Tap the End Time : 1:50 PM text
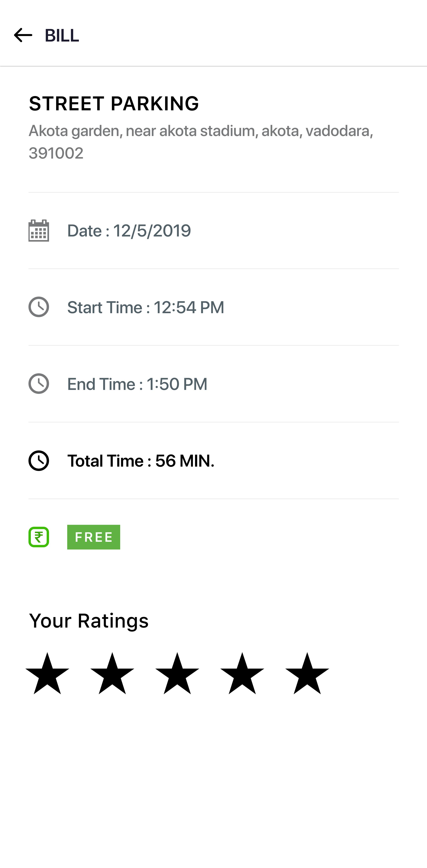 click(x=137, y=384)
